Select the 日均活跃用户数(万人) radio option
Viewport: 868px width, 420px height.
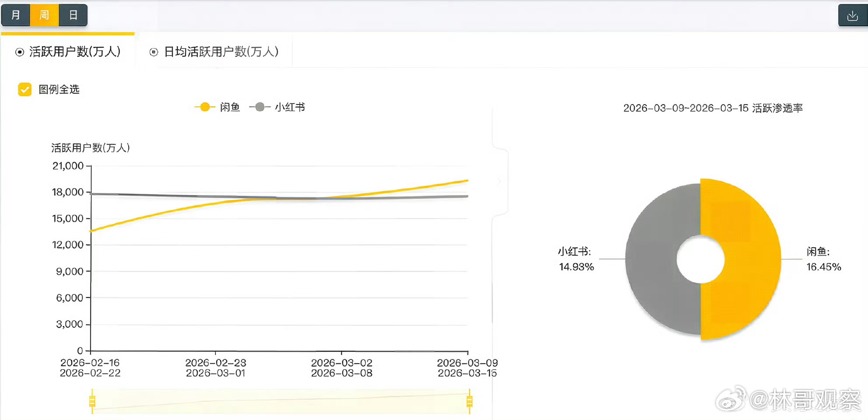point(154,52)
